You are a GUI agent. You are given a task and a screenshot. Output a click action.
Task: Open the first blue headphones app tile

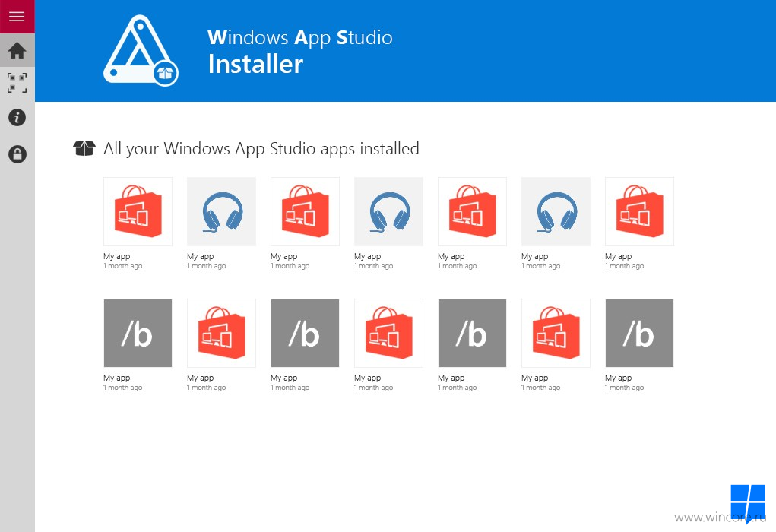coord(221,211)
